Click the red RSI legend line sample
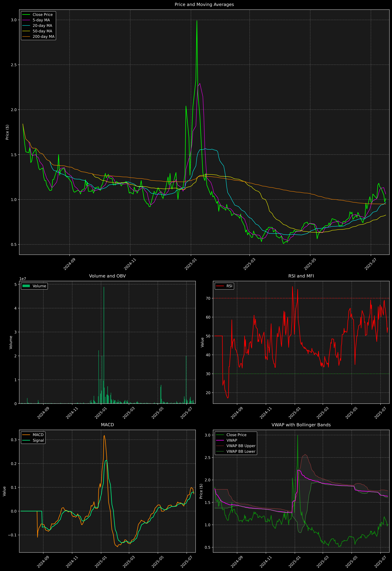This screenshot has width=392, height=571. point(220,286)
